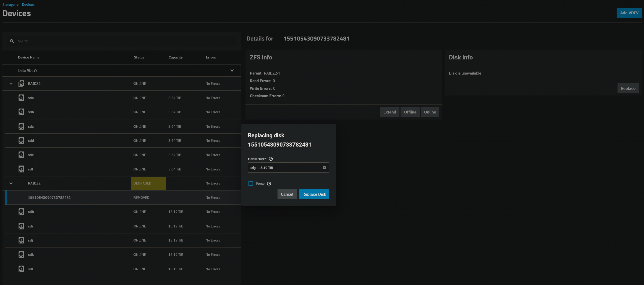The width and height of the screenshot is (644, 285).
Task: Collapse the Data VDEVs section
Action: 232,70
